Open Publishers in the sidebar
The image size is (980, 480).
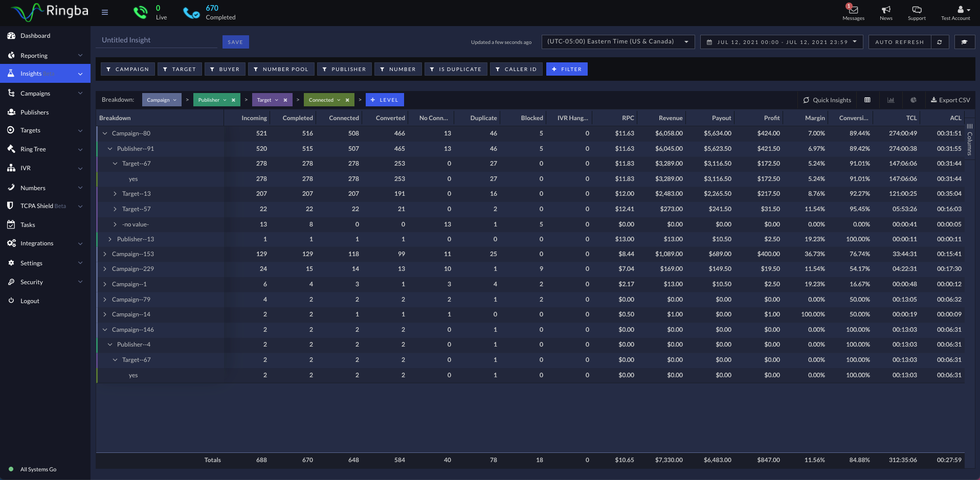pos(35,112)
